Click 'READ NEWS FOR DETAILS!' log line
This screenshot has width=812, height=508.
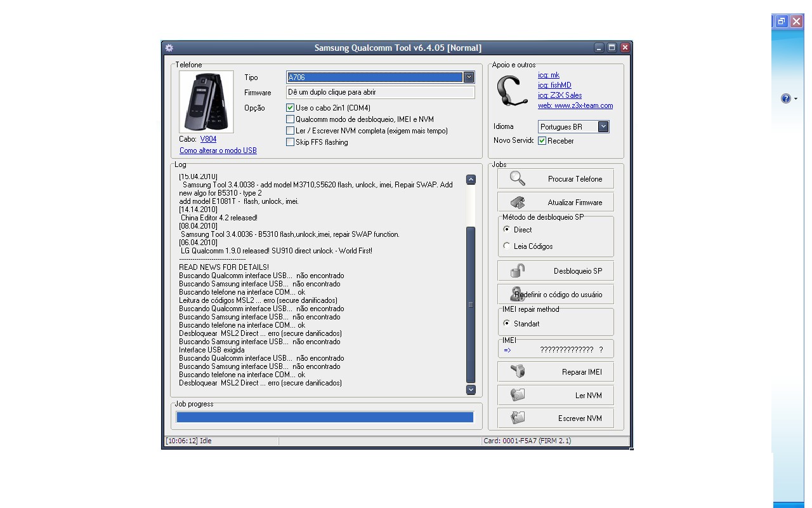coord(224,267)
